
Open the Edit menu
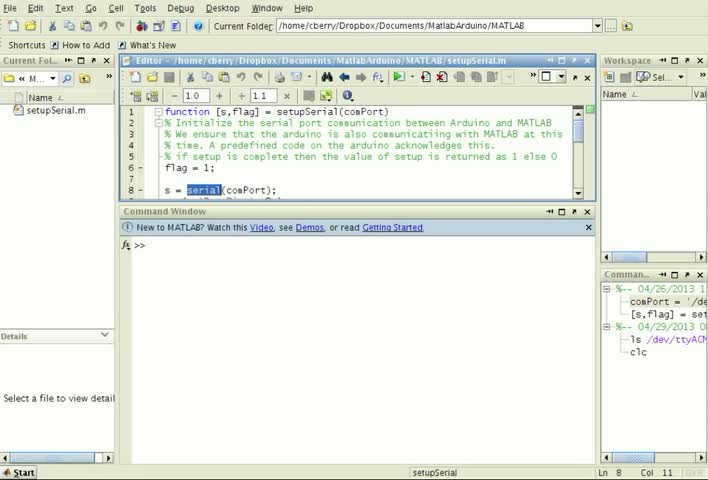tap(36, 8)
